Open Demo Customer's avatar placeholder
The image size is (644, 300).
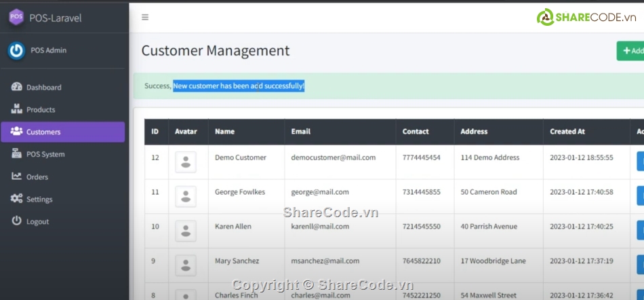tap(186, 162)
